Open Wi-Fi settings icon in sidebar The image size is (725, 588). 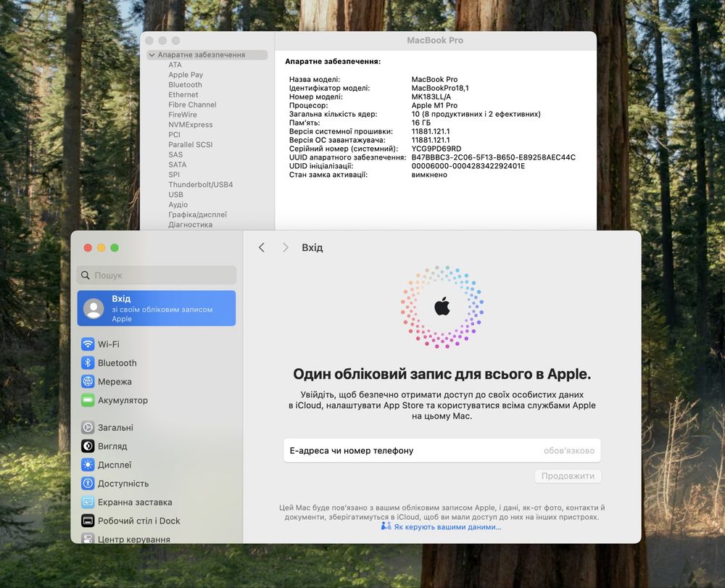pyautogui.click(x=88, y=344)
